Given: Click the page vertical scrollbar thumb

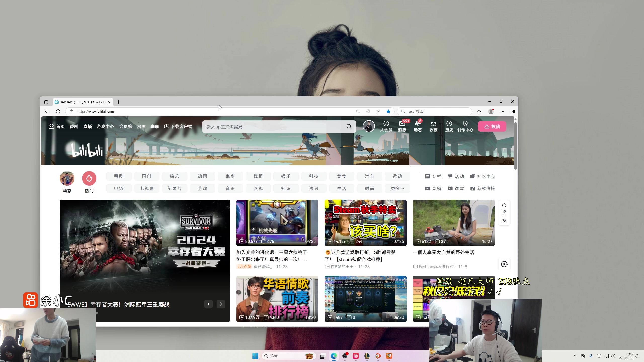Looking at the screenshot, I should [515, 146].
